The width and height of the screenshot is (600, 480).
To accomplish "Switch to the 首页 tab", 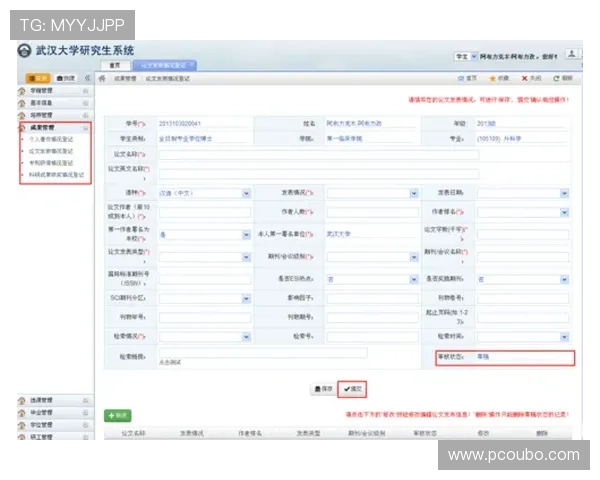I will pos(115,65).
